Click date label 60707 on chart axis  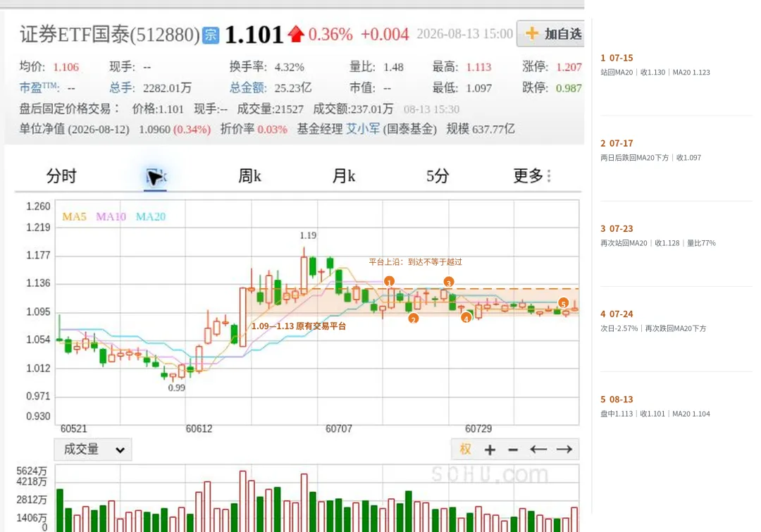[x=339, y=428]
